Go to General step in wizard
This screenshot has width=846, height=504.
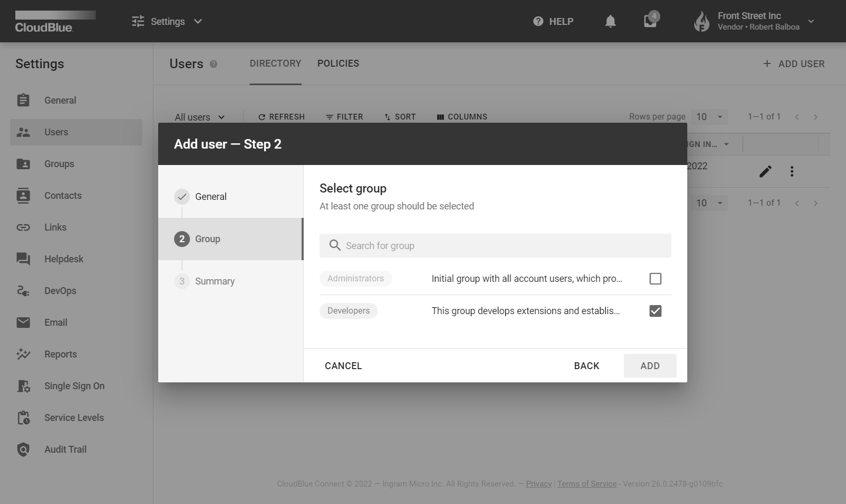pyautogui.click(x=231, y=197)
